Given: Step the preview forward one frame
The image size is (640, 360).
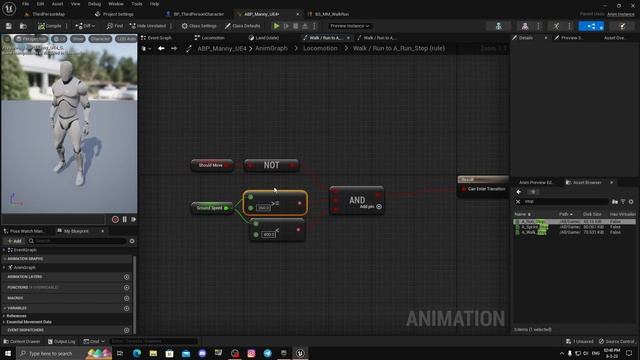Looking at the screenshot, I should pos(133,220).
